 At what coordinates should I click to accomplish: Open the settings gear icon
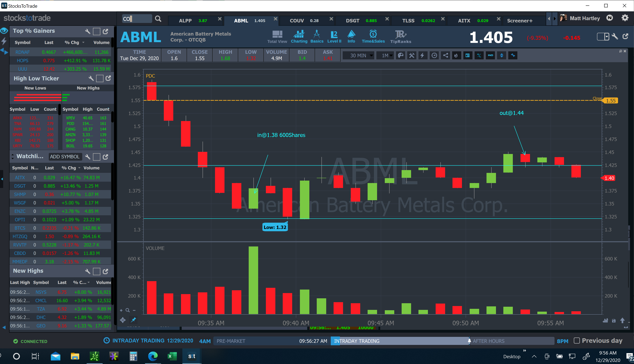(625, 18)
